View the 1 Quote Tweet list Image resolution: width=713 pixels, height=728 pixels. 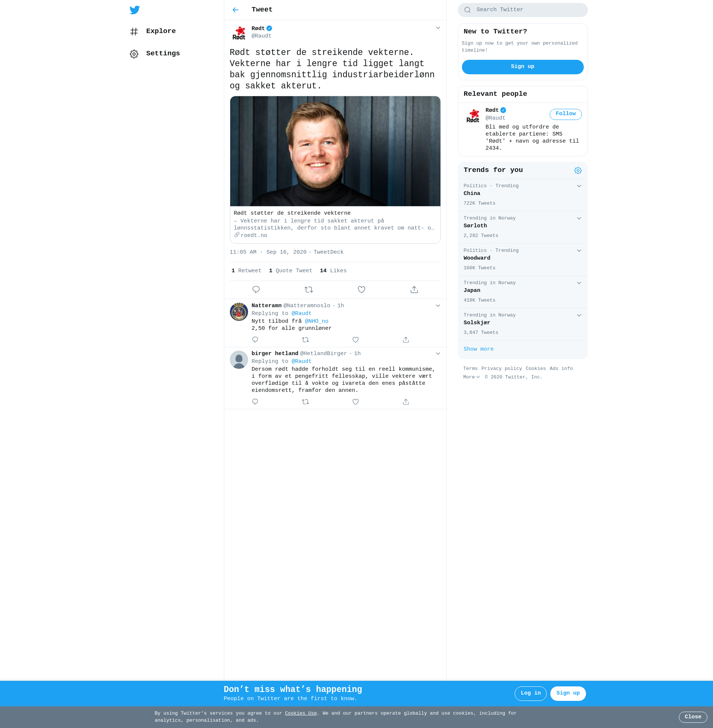[291, 271]
